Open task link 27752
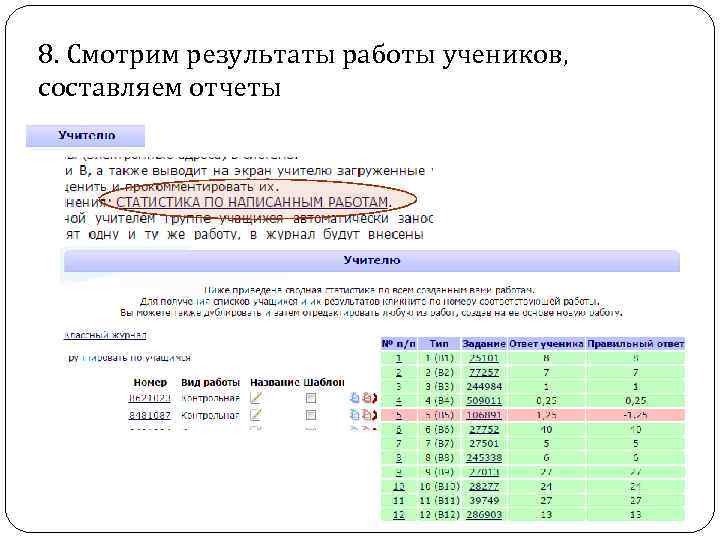This screenshot has height=540, width=720. point(484,429)
